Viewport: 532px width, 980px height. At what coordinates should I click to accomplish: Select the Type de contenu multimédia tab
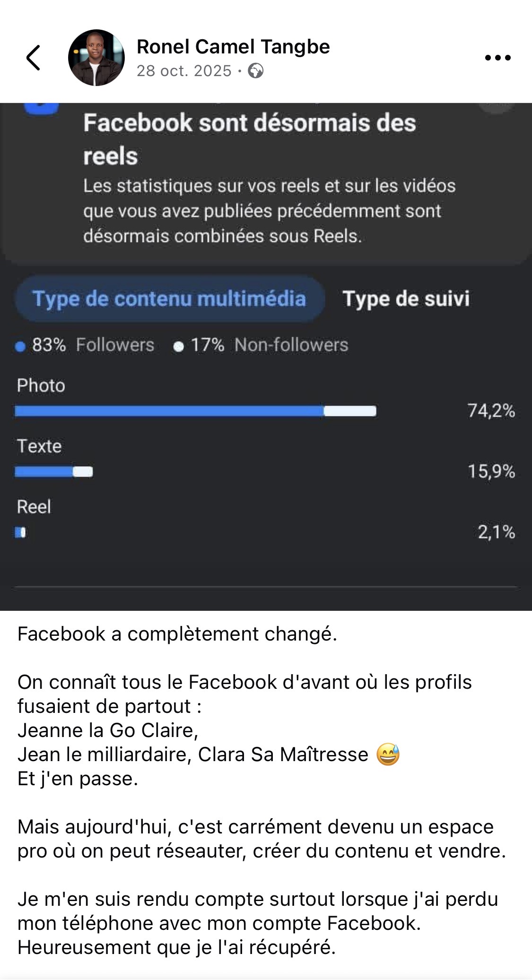point(170,299)
